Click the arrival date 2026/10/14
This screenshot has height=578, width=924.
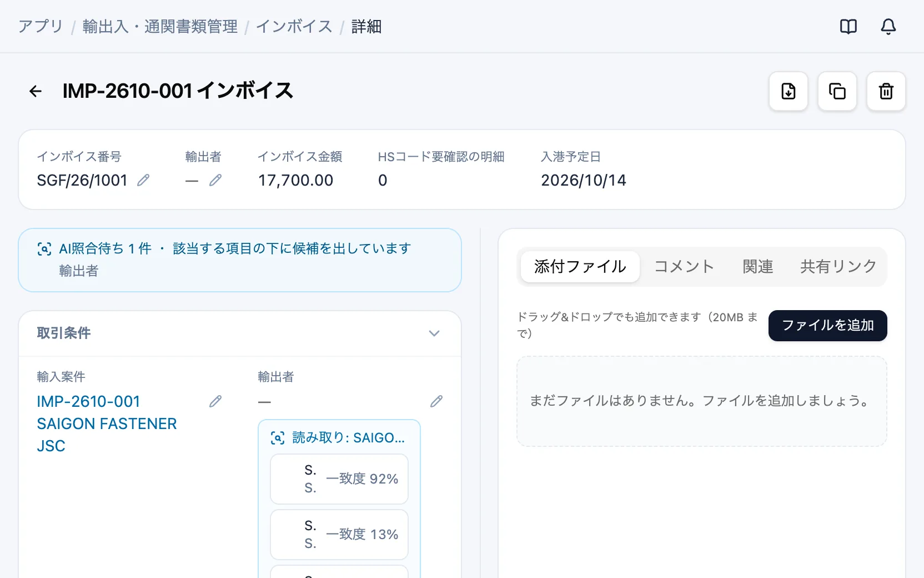tap(584, 180)
